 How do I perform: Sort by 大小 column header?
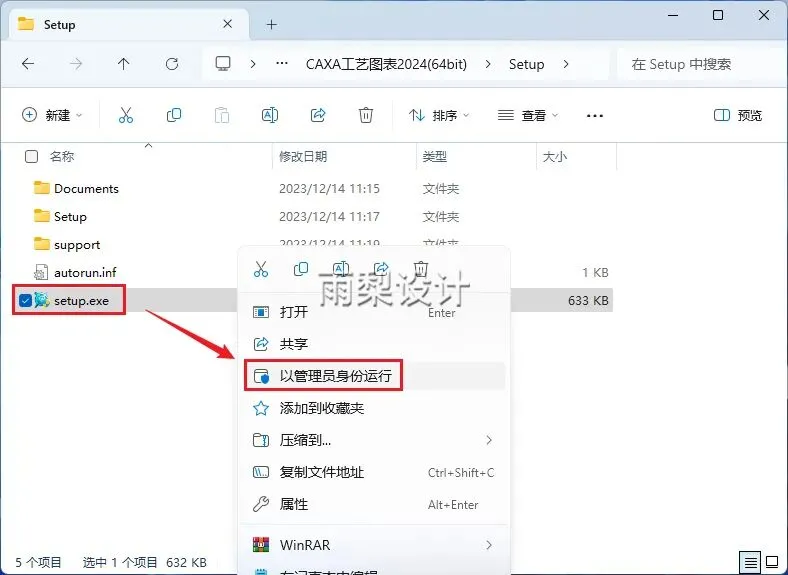click(555, 156)
